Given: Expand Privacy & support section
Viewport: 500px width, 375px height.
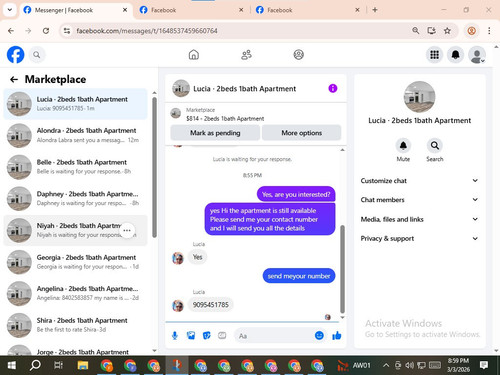Looking at the screenshot, I should point(419,238).
